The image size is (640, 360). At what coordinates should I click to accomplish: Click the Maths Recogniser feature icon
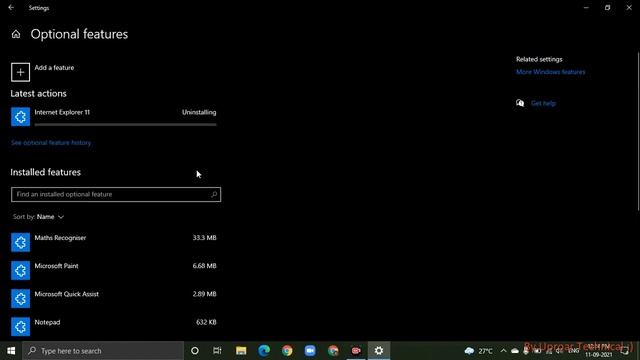click(x=20, y=242)
